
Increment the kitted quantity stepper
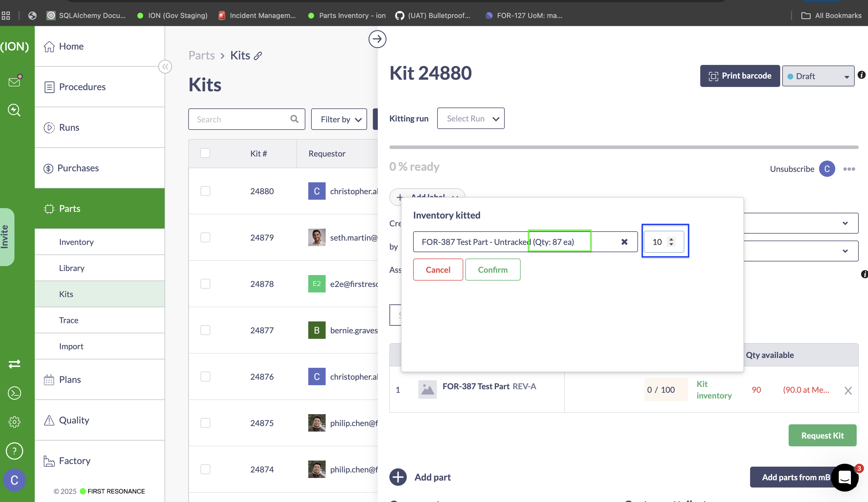[671, 239]
